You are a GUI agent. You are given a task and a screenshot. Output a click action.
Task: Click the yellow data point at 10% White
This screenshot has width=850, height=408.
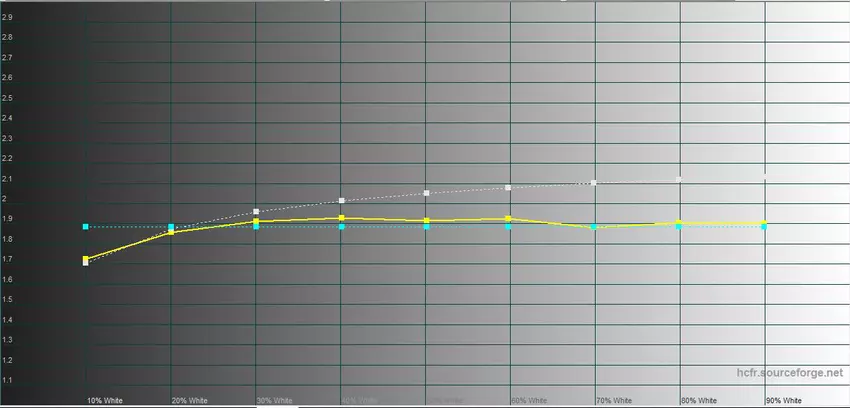click(x=86, y=259)
